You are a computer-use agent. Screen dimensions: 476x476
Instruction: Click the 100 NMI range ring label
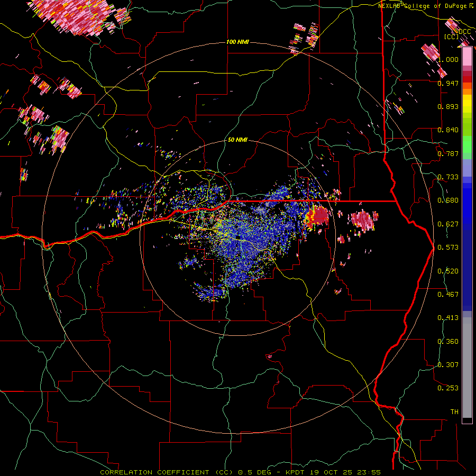click(x=237, y=42)
